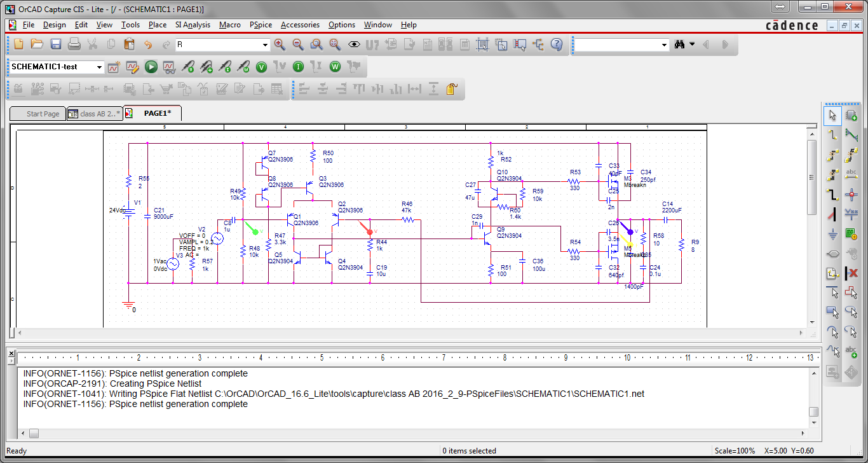This screenshot has width=868, height=463.
Task: Select the Place Ground tool
Action: pyautogui.click(x=833, y=233)
